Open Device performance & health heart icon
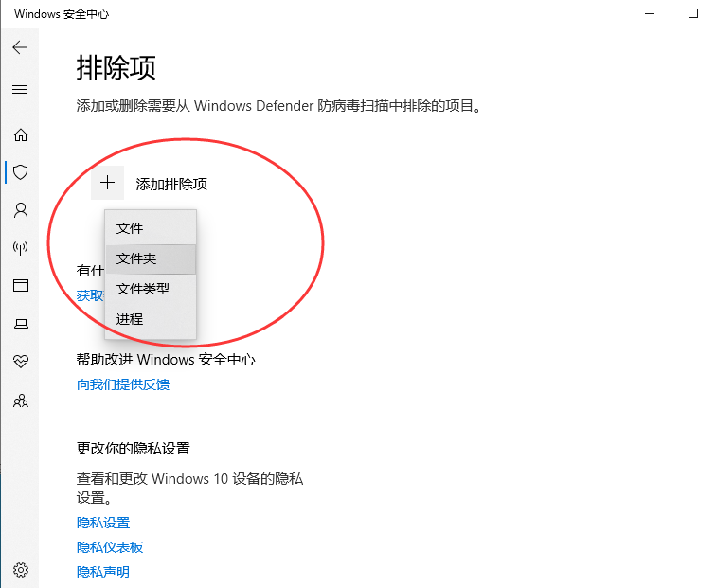This screenshot has height=588, width=716. [21, 362]
